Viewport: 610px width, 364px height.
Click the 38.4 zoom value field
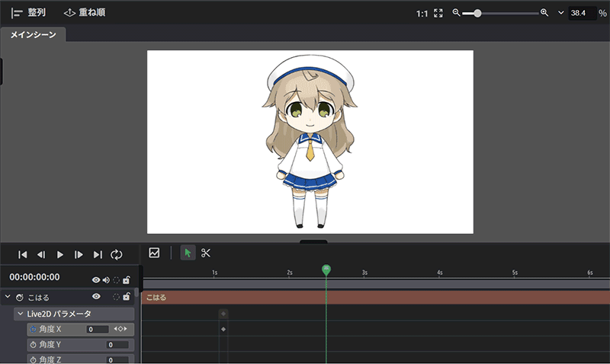pyautogui.click(x=582, y=13)
